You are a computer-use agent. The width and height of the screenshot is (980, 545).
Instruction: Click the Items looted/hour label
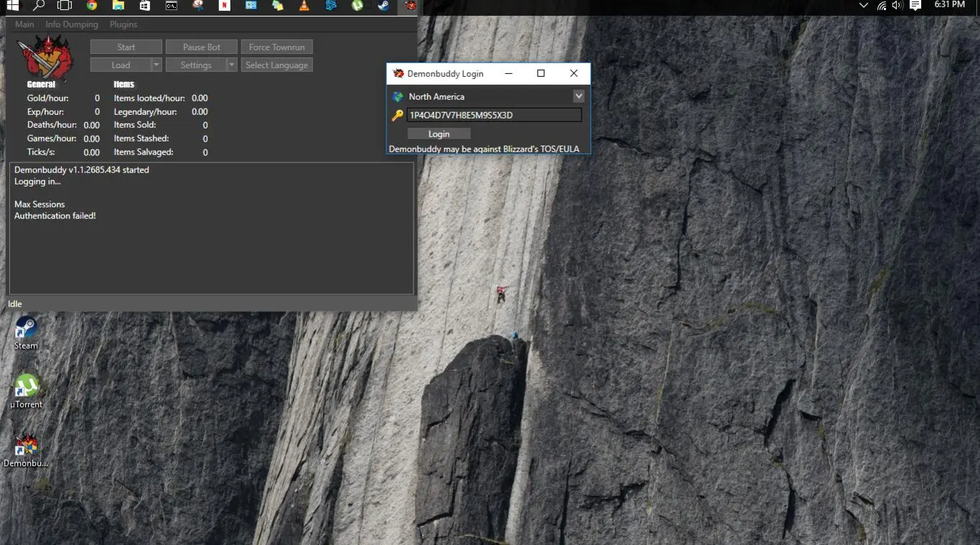coord(149,98)
